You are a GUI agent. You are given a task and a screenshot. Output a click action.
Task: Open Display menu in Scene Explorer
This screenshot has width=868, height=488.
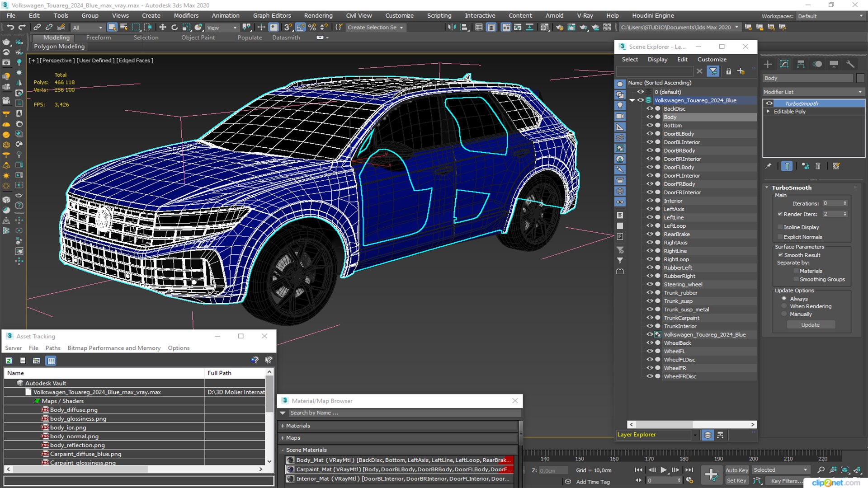[x=657, y=60]
